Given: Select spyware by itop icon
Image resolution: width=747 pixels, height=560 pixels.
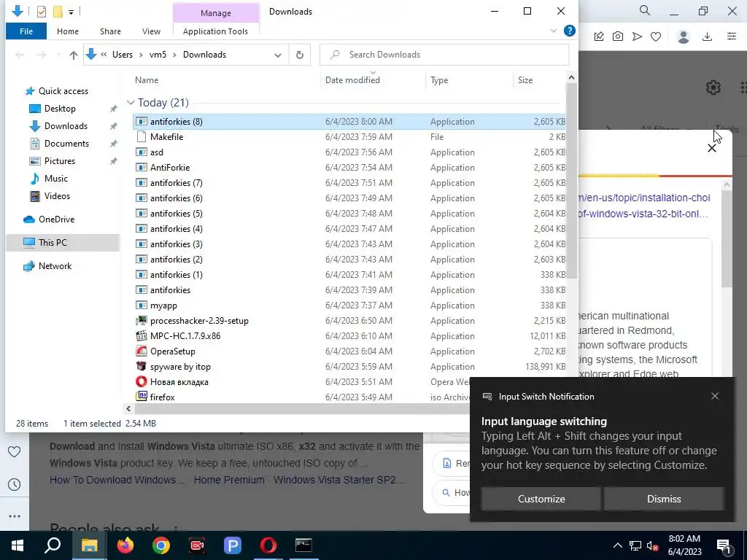Looking at the screenshot, I should coord(141,366).
